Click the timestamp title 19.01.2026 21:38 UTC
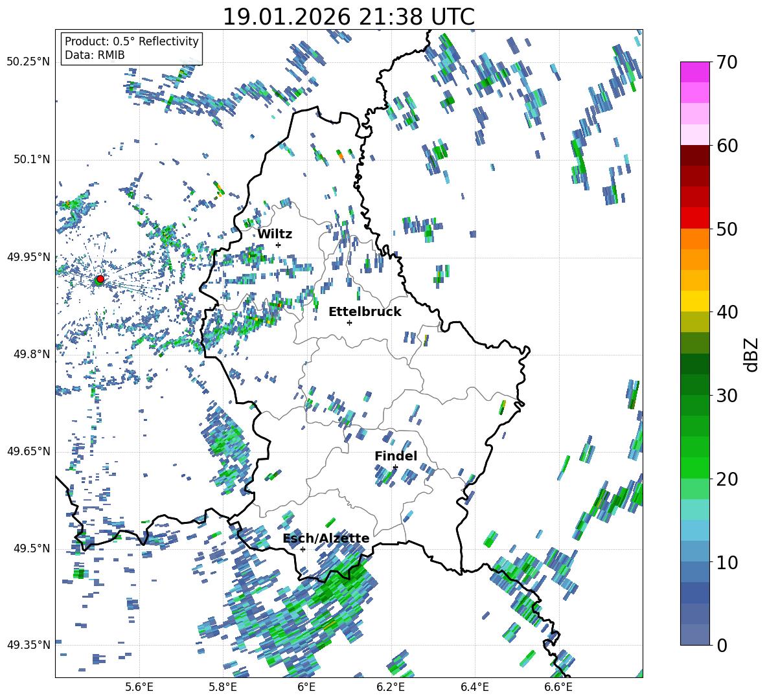This screenshot has width=767, height=700. pos(349,17)
